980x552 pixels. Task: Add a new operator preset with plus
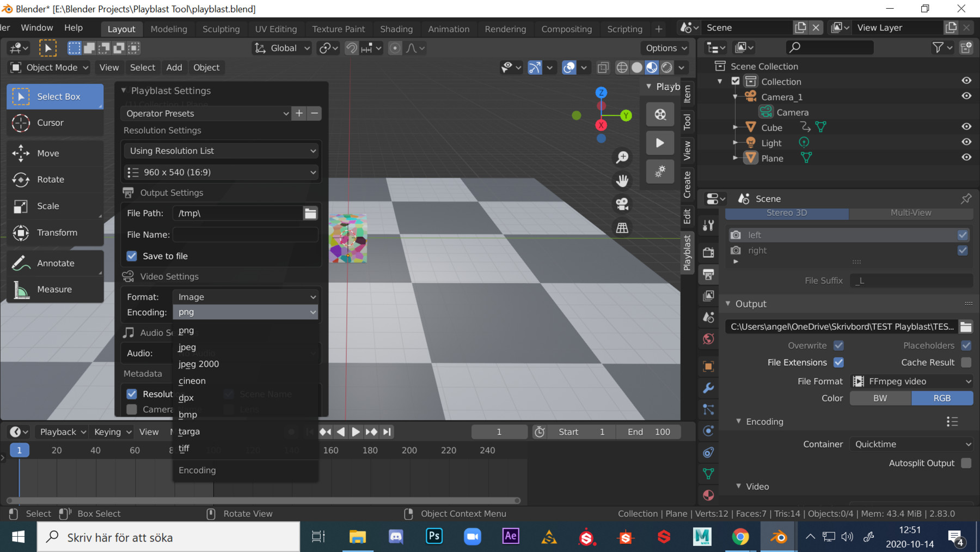[299, 113]
